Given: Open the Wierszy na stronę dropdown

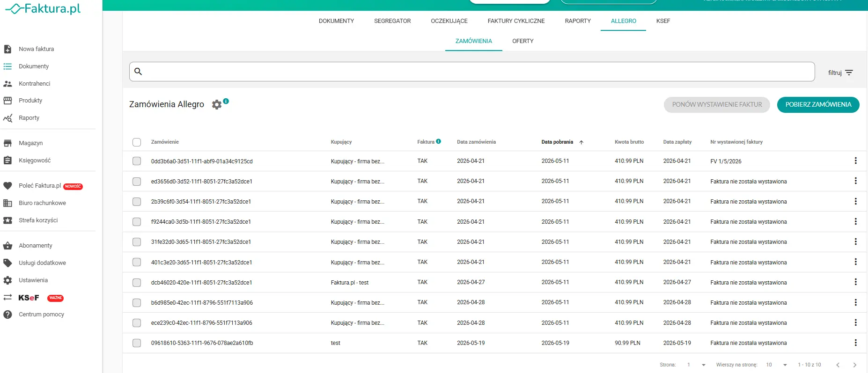Looking at the screenshot, I should tap(777, 365).
